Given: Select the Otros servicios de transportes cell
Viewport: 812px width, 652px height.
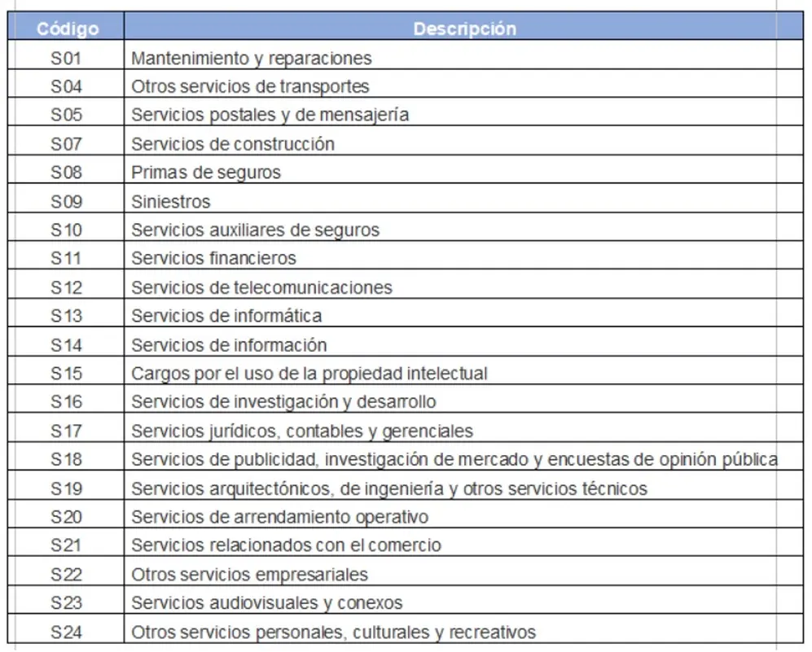Looking at the screenshot, I should (x=464, y=83).
